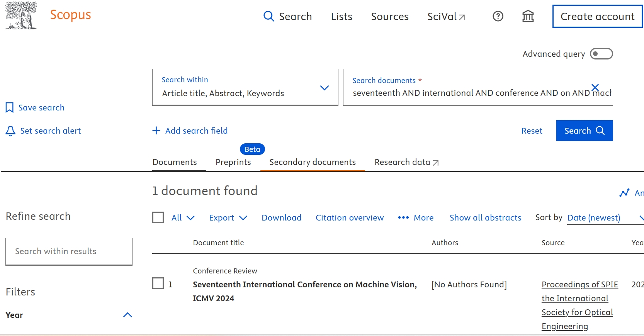Open the Lists menu item
The image size is (644, 336).
click(342, 17)
